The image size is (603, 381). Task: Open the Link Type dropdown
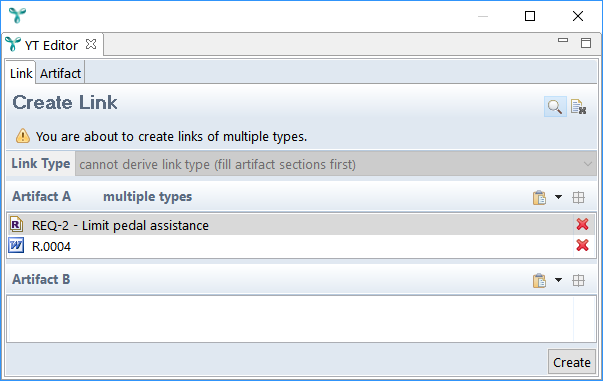[x=336, y=164]
